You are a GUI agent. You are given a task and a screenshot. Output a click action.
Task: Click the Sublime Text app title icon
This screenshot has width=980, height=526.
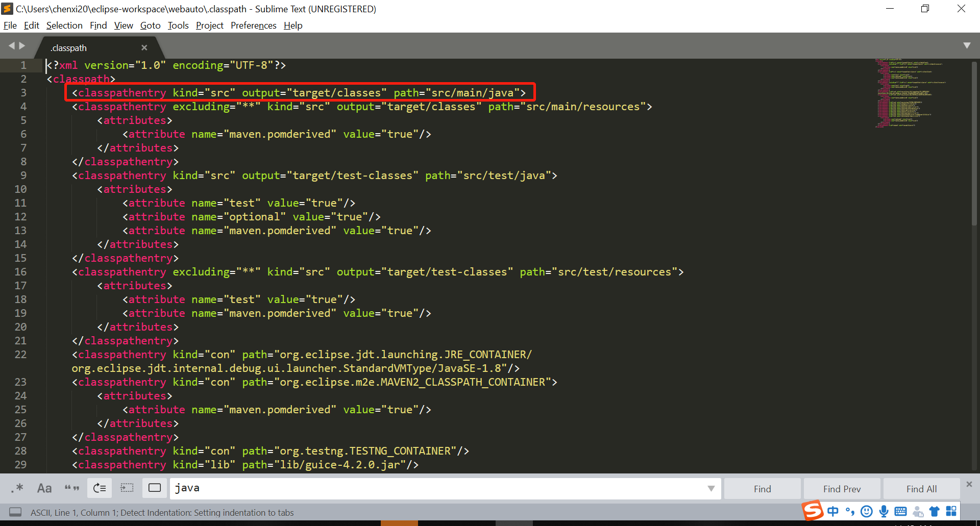click(x=7, y=9)
